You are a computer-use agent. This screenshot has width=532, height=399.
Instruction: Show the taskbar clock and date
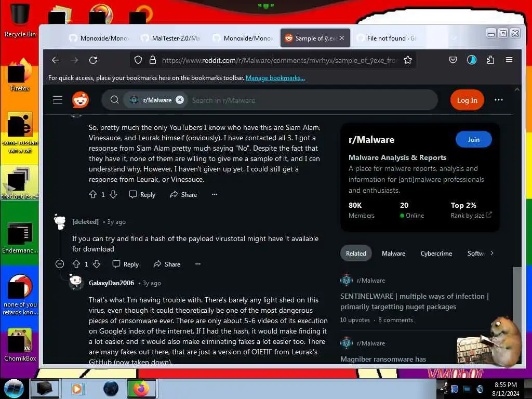[x=506, y=389]
